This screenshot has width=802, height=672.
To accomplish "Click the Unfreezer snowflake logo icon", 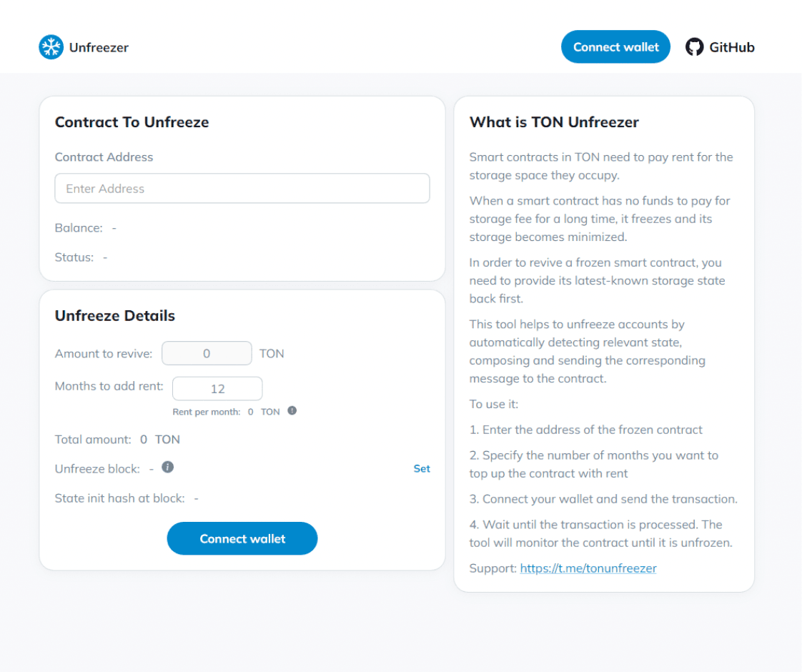I will point(51,47).
